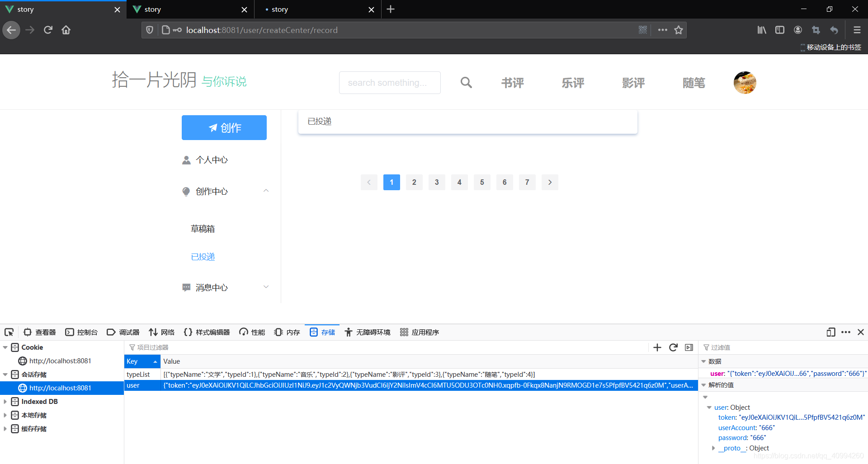Go to 乐评 navigation link
The width and height of the screenshot is (868, 464).
tap(573, 83)
